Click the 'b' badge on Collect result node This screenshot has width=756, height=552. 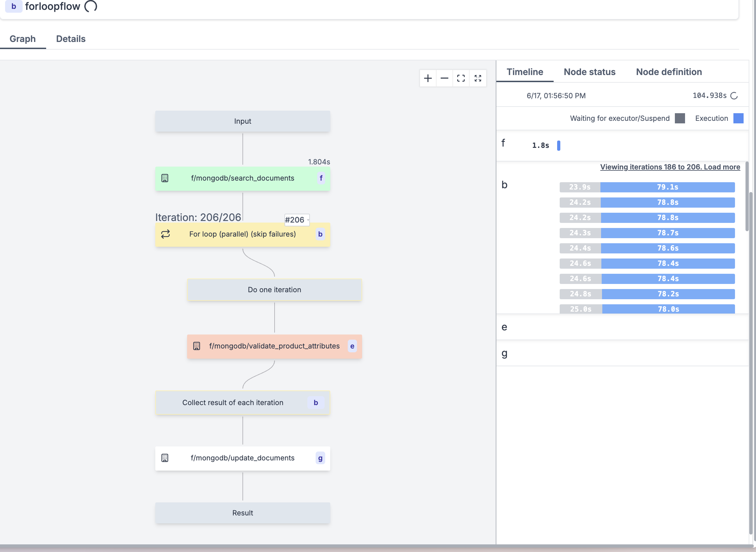click(316, 403)
